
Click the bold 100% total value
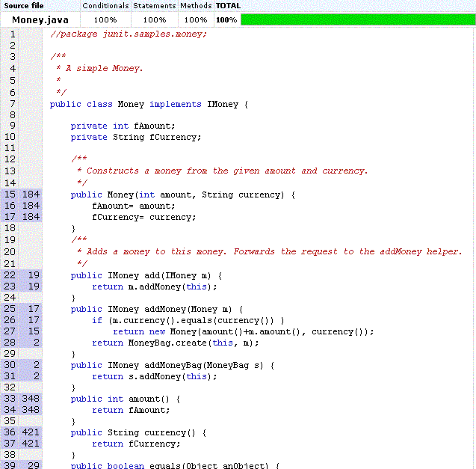pos(227,19)
